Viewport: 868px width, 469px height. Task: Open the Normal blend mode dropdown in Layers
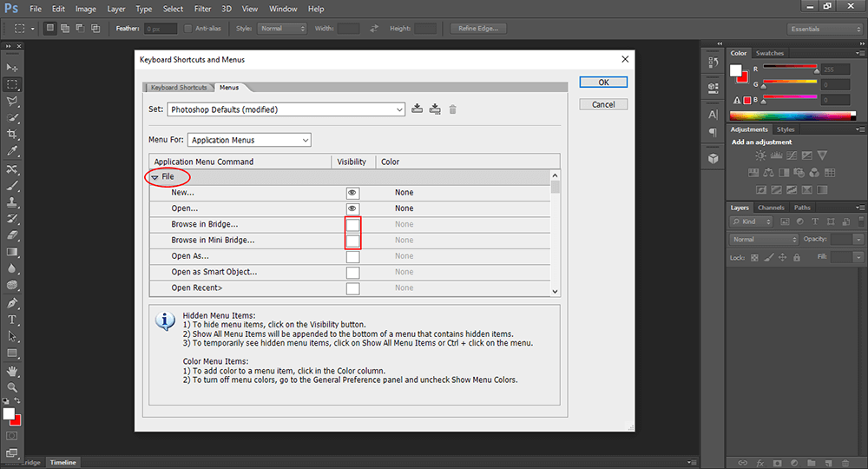pos(764,239)
